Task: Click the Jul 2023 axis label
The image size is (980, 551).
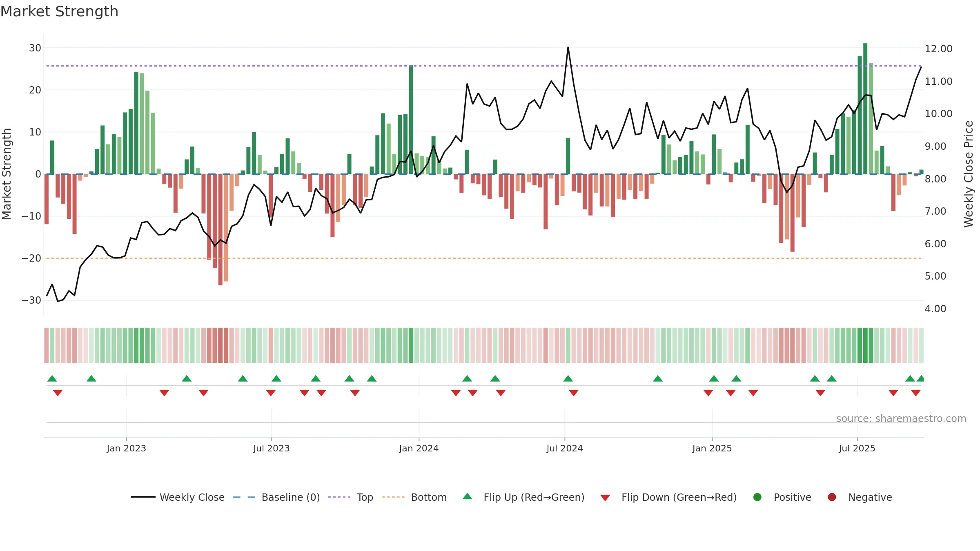Action: point(271,448)
